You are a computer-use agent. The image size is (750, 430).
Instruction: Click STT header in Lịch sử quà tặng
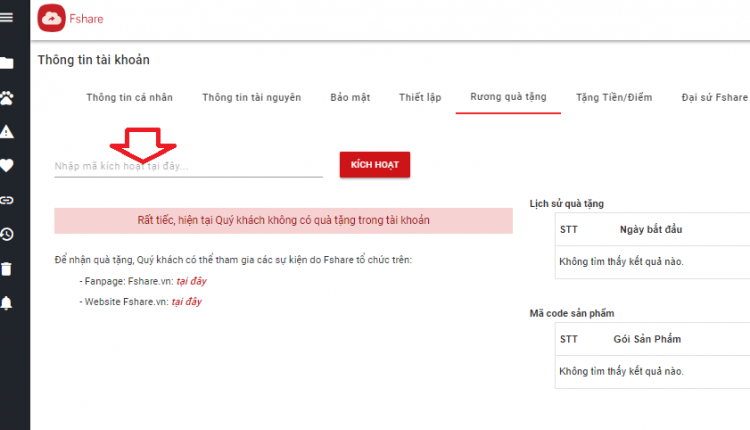click(x=569, y=230)
